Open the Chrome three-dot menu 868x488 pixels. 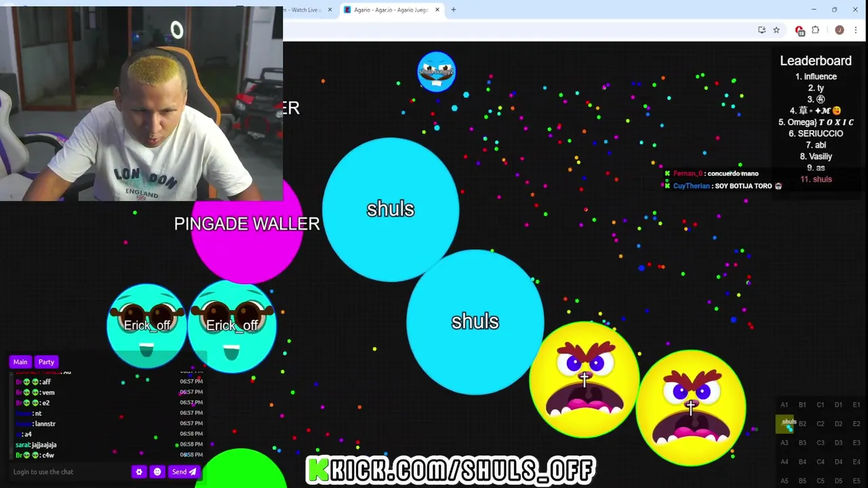pyautogui.click(x=856, y=30)
